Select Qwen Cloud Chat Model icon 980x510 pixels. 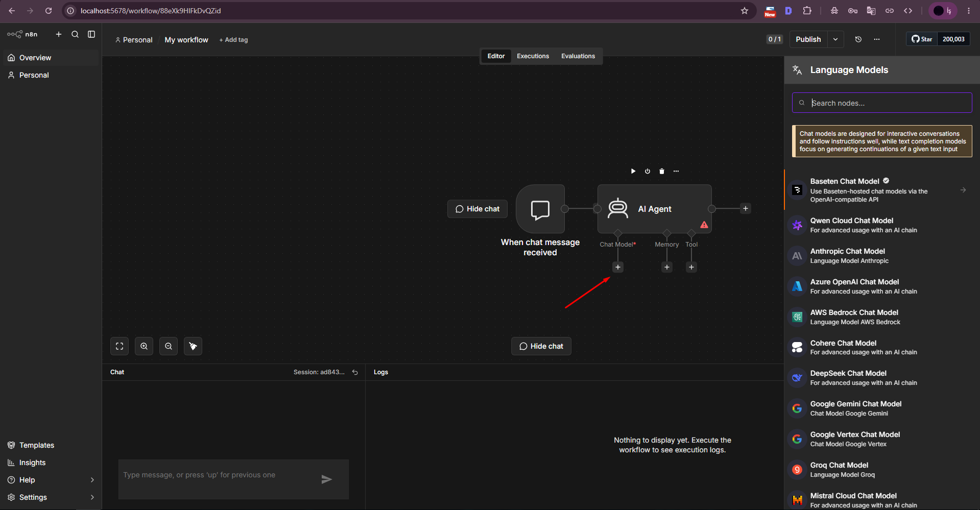point(797,225)
